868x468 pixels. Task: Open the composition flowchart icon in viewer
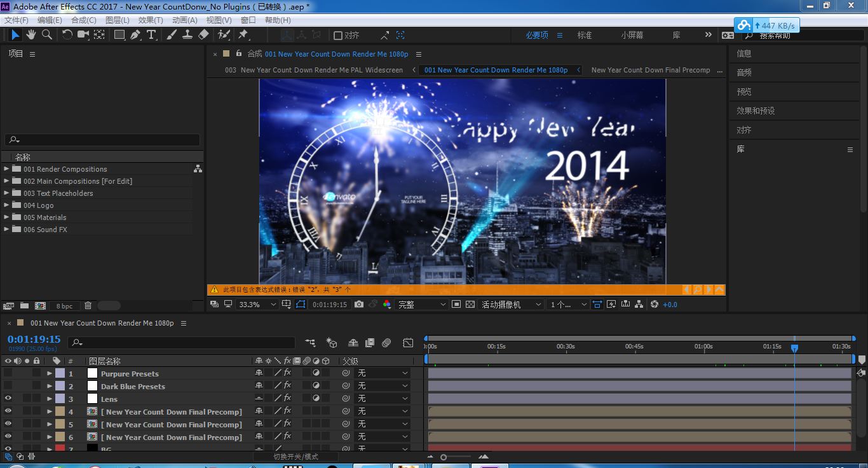point(639,305)
